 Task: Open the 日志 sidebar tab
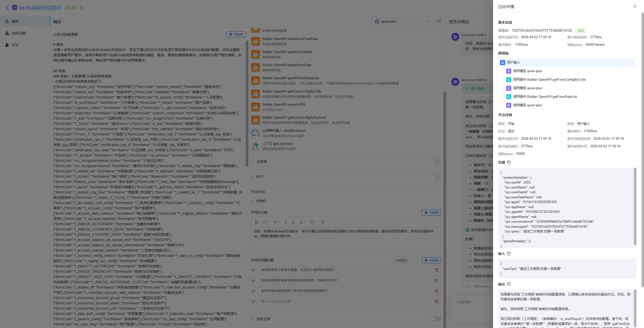tap(25, 45)
